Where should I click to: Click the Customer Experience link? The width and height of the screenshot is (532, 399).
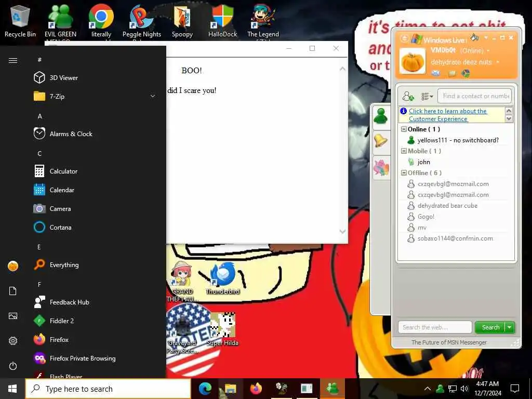coord(448,115)
